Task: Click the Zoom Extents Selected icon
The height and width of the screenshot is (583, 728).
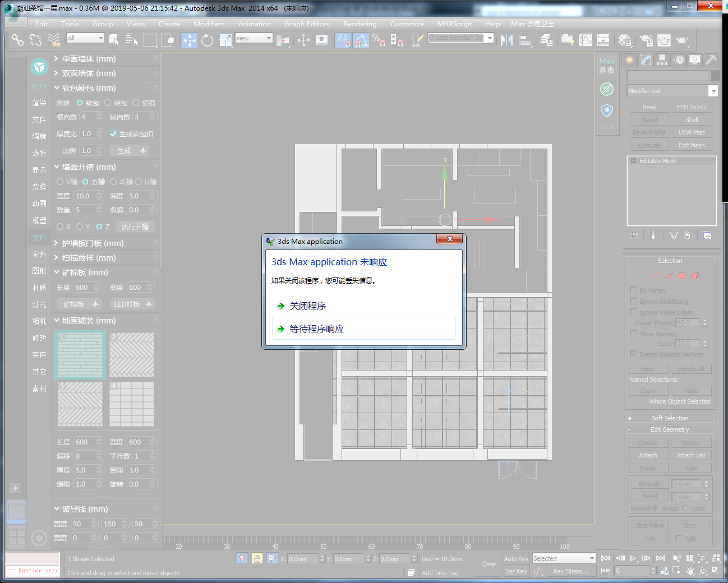Action: click(x=703, y=558)
